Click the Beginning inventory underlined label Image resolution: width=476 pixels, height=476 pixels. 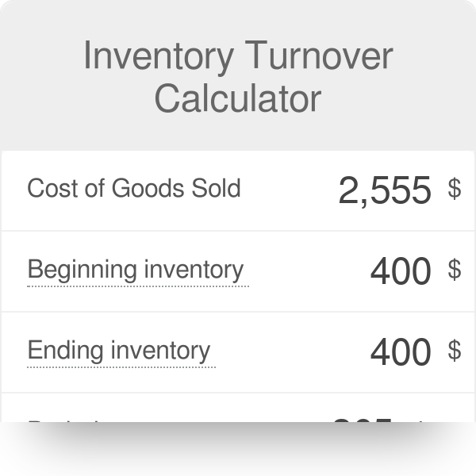[x=136, y=270]
